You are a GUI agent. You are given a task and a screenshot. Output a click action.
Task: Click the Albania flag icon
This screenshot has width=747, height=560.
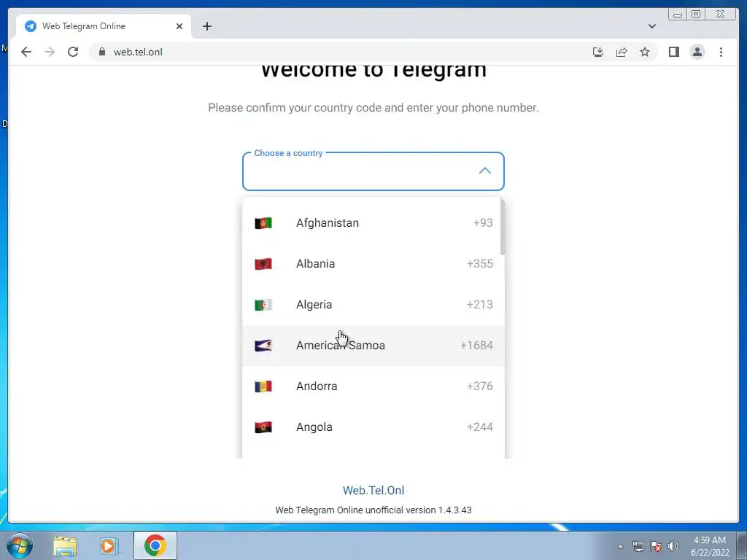click(x=263, y=264)
